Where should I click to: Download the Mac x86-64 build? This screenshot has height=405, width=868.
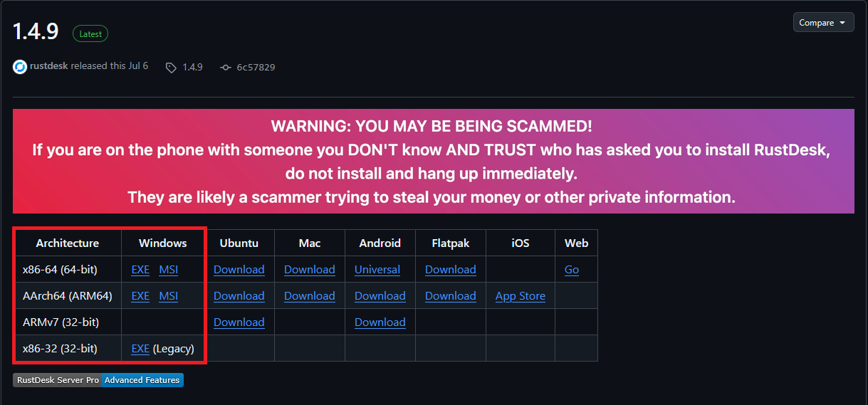point(310,270)
